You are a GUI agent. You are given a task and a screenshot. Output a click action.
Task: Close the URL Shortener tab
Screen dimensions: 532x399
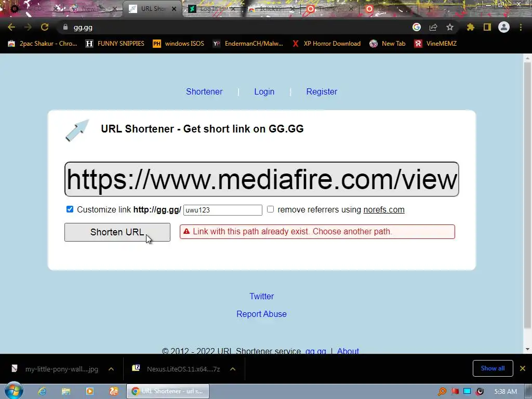[174, 9]
